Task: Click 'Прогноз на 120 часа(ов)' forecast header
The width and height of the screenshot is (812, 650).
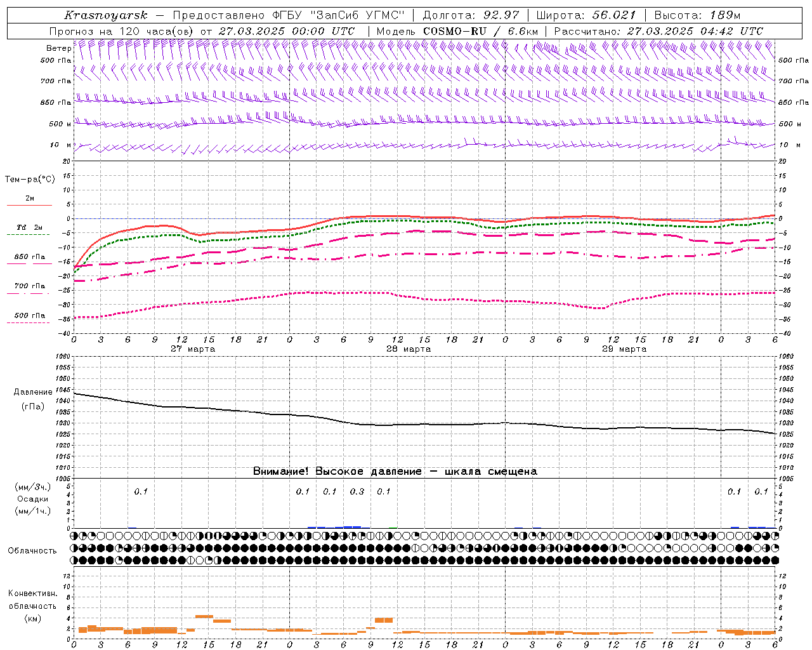Action: point(122,31)
